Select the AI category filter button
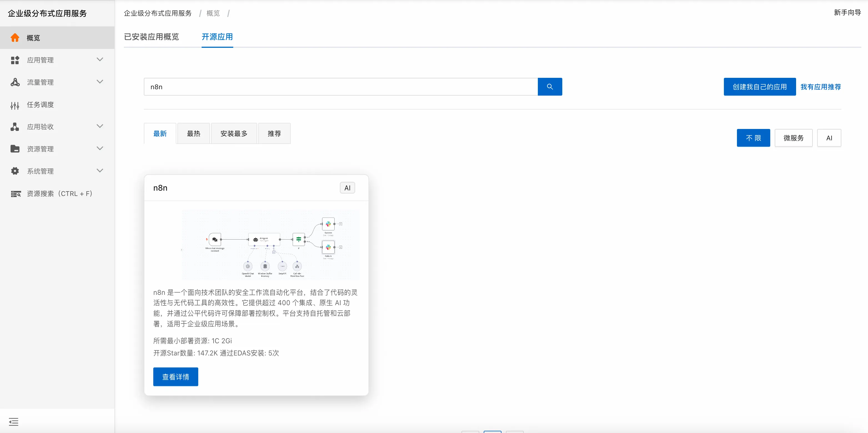 click(829, 138)
